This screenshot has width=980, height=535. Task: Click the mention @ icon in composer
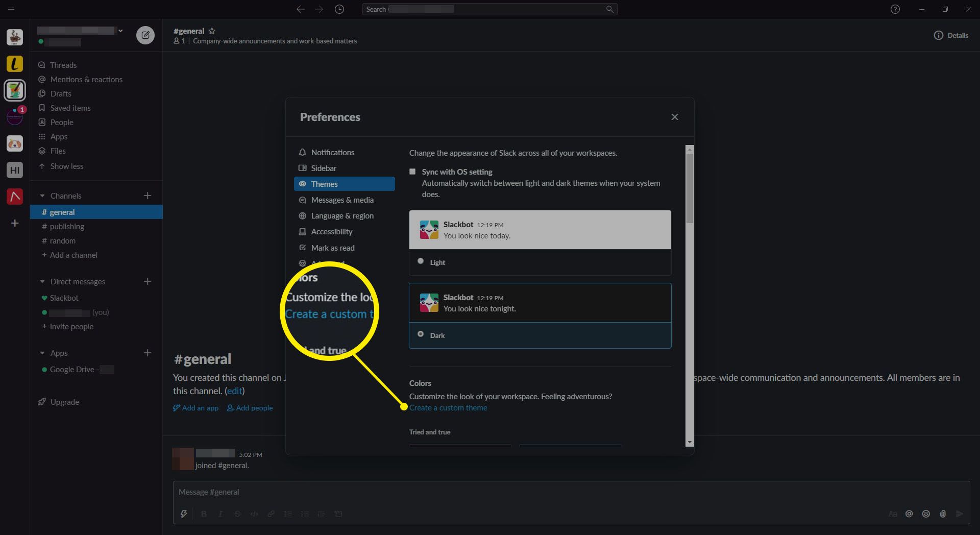pyautogui.click(x=909, y=514)
